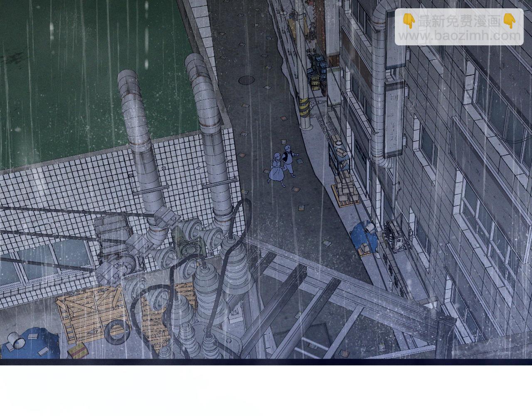
Task: Click the blank white area below the panel
Action: pyautogui.click(x=266, y=391)
